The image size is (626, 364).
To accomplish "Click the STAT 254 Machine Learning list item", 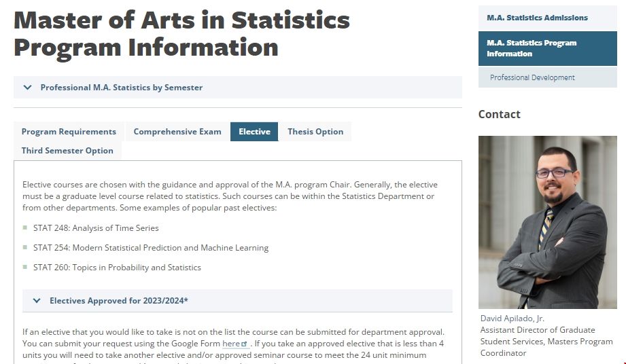I will tap(151, 248).
